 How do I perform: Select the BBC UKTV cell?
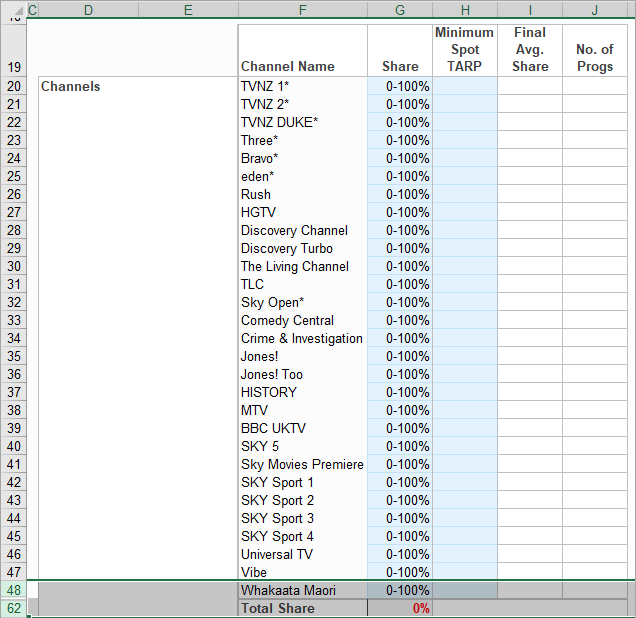(x=303, y=428)
